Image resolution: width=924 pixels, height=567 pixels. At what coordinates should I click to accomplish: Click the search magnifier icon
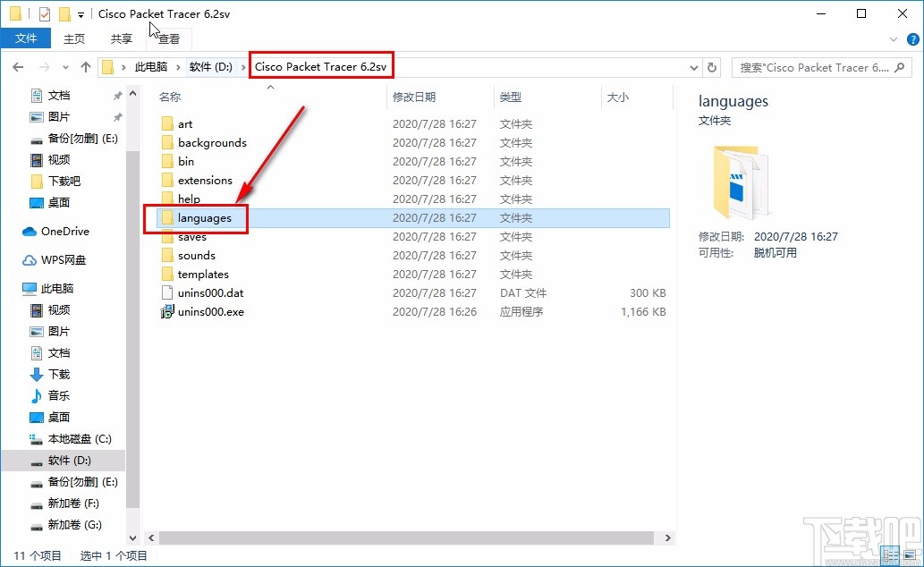(x=899, y=67)
